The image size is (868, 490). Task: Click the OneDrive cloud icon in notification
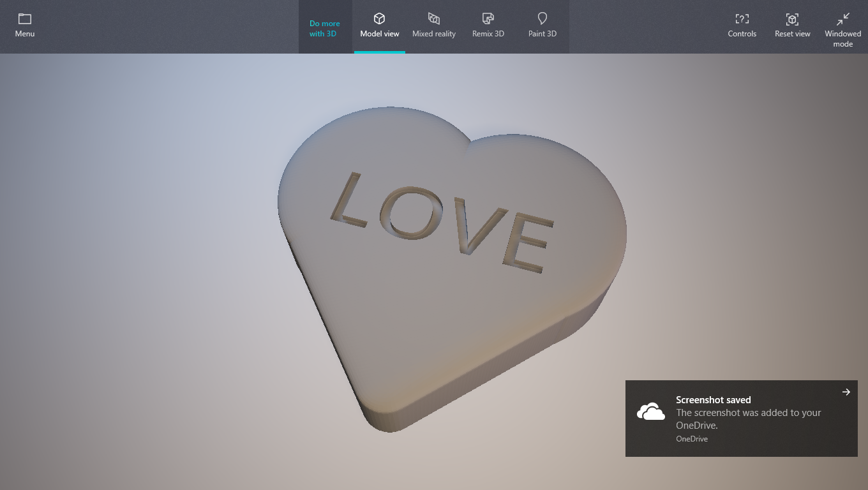pyautogui.click(x=651, y=412)
